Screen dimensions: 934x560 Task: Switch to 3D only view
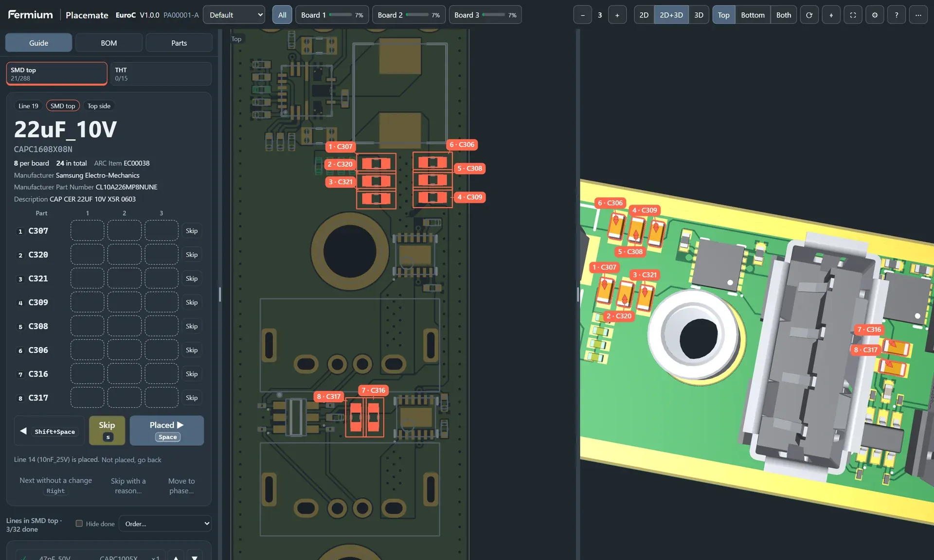click(699, 15)
